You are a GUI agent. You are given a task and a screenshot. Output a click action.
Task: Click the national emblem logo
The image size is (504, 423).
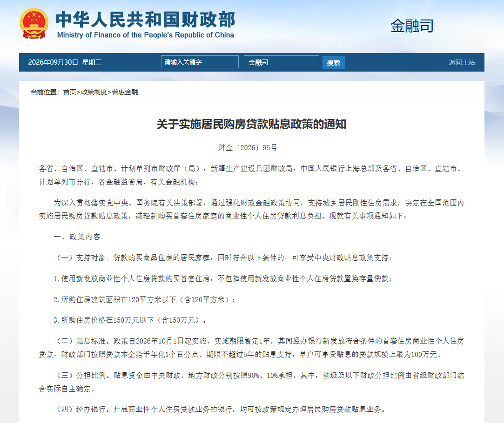34,23
